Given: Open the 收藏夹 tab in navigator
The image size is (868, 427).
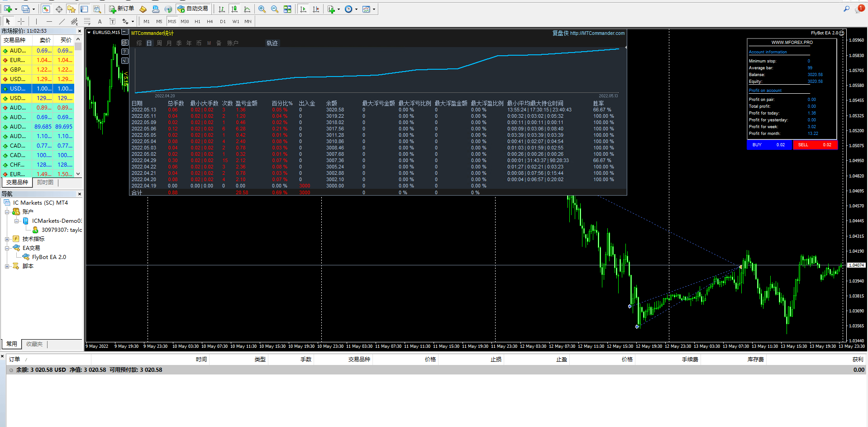Looking at the screenshot, I should [34, 344].
